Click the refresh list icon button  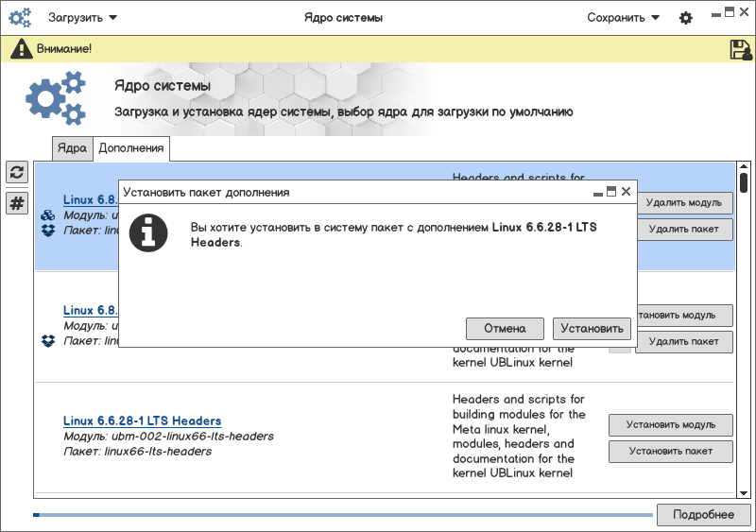click(x=17, y=172)
